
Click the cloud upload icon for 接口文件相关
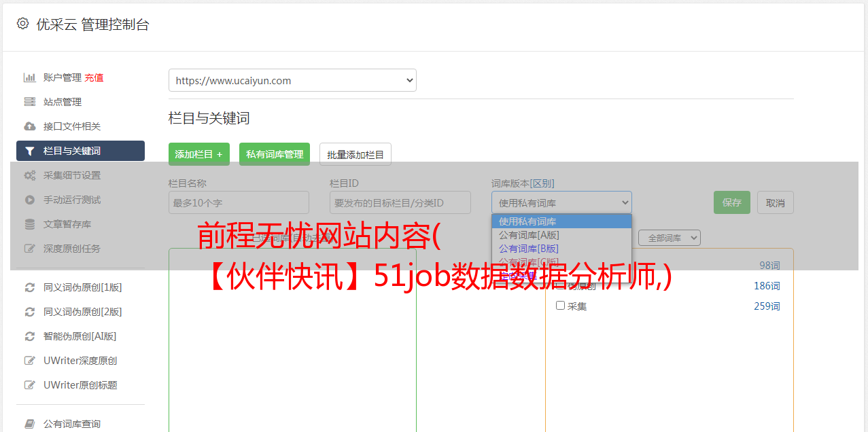coord(30,126)
